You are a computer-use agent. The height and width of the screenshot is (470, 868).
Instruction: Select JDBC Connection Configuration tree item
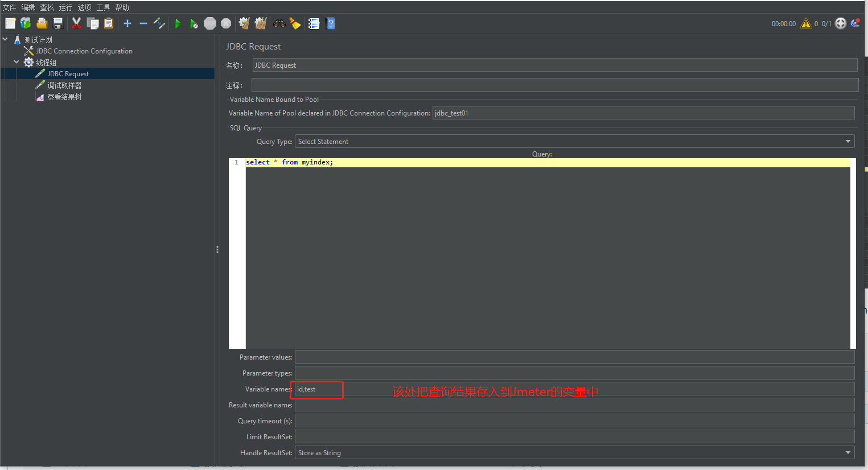[84, 51]
